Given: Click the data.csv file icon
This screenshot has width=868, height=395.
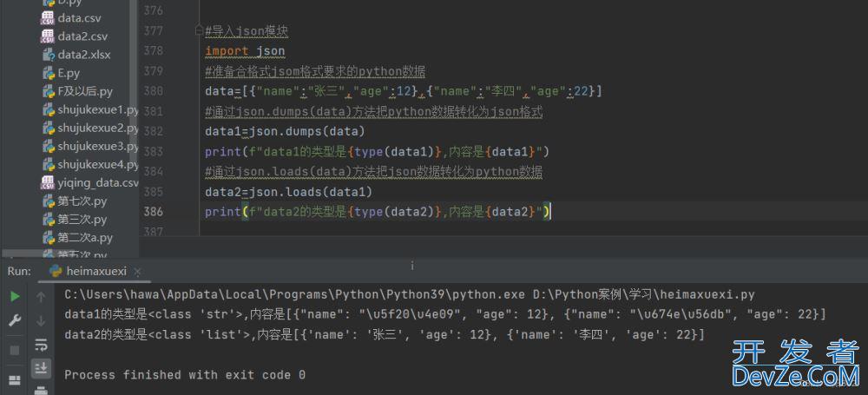Looking at the screenshot, I should pyautogui.click(x=48, y=17).
